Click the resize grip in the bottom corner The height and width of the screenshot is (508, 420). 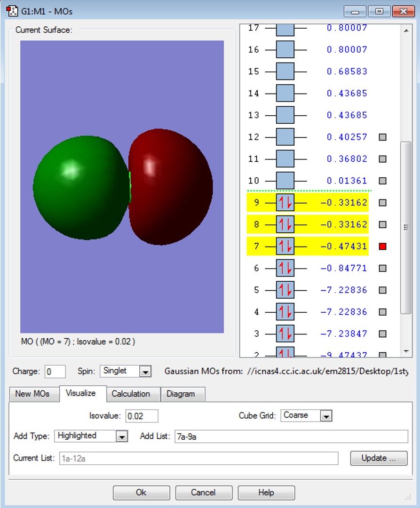point(408,497)
